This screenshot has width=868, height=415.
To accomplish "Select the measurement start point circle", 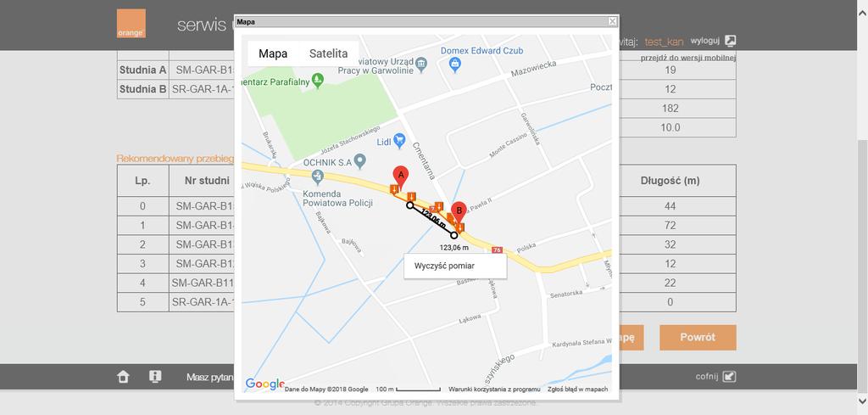I will pos(409,205).
